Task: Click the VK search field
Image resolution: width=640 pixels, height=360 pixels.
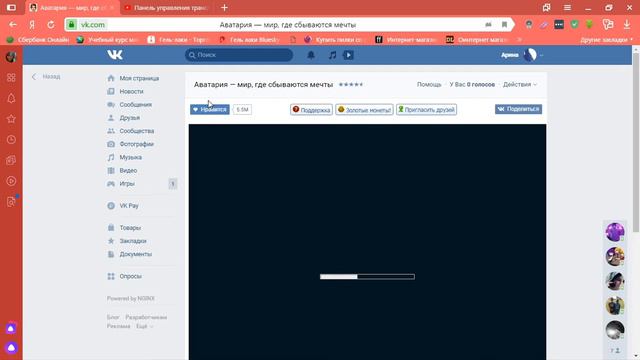Action: [x=239, y=55]
